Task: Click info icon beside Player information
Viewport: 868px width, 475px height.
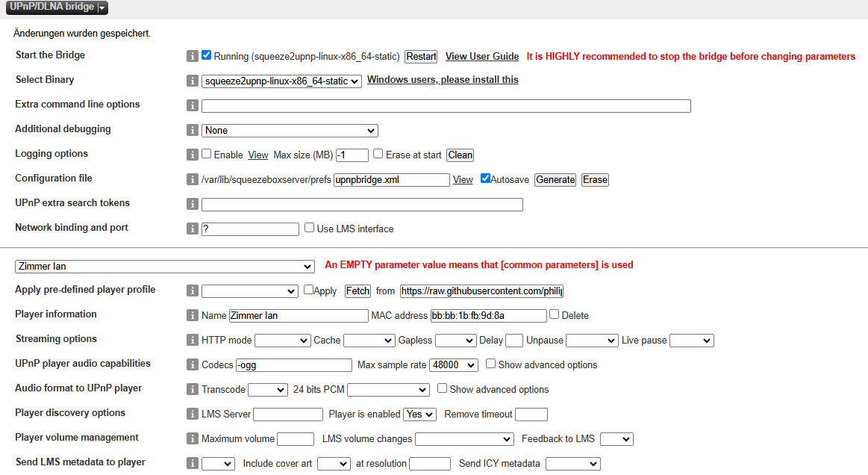Action: point(192,315)
